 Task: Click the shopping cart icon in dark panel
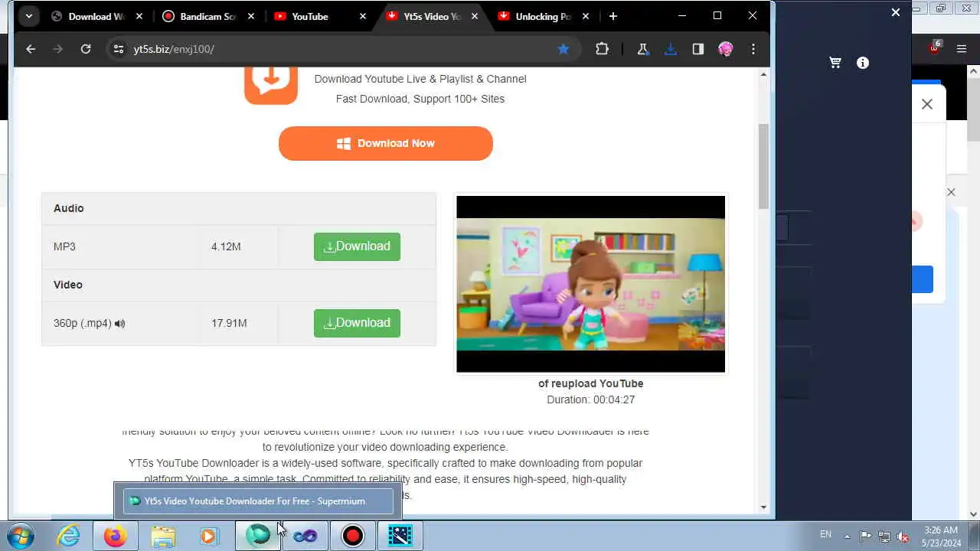coord(835,63)
